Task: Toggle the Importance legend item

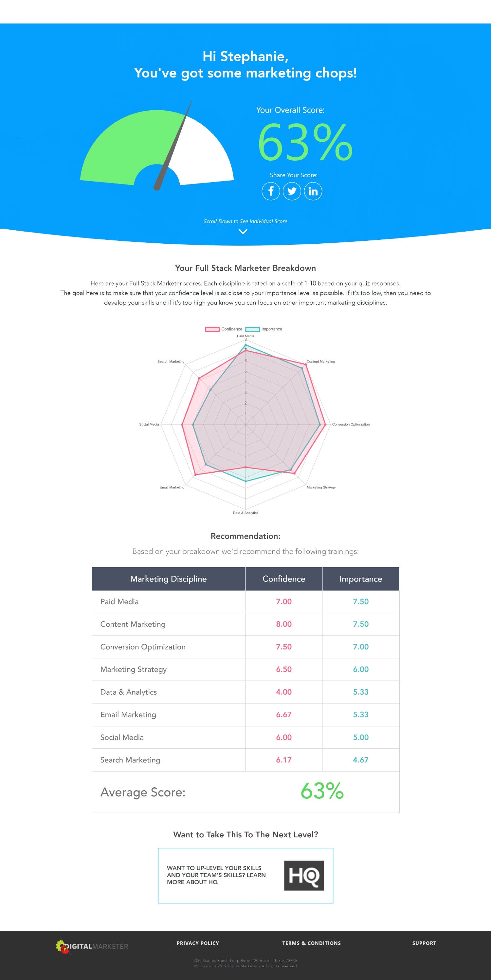Action: [x=264, y=329]
